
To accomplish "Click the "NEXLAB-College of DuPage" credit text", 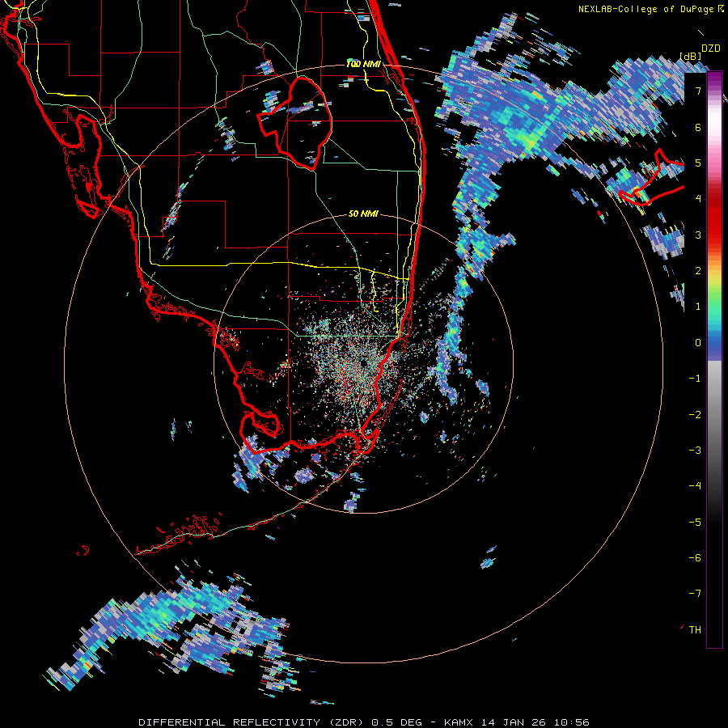I will click(645, 9).
